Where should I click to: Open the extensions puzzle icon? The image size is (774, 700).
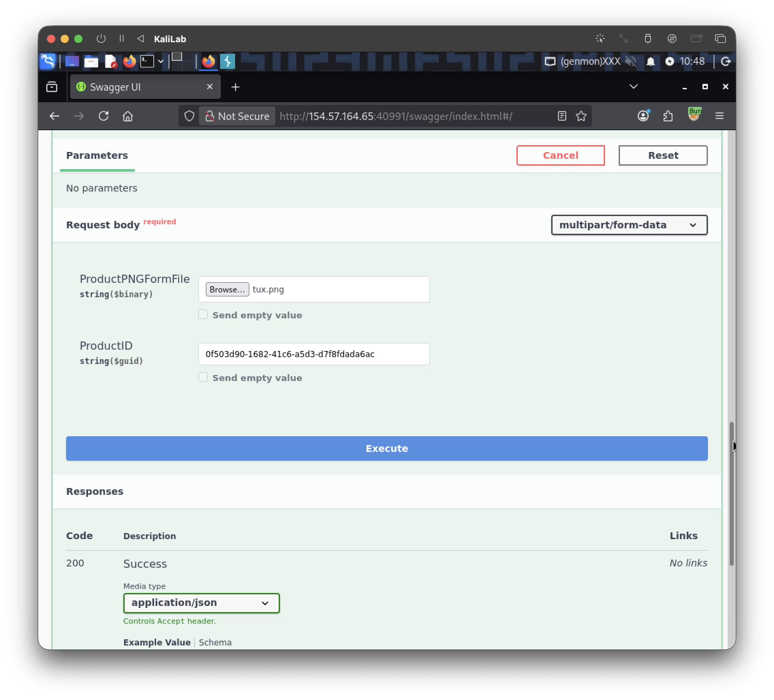668,116
